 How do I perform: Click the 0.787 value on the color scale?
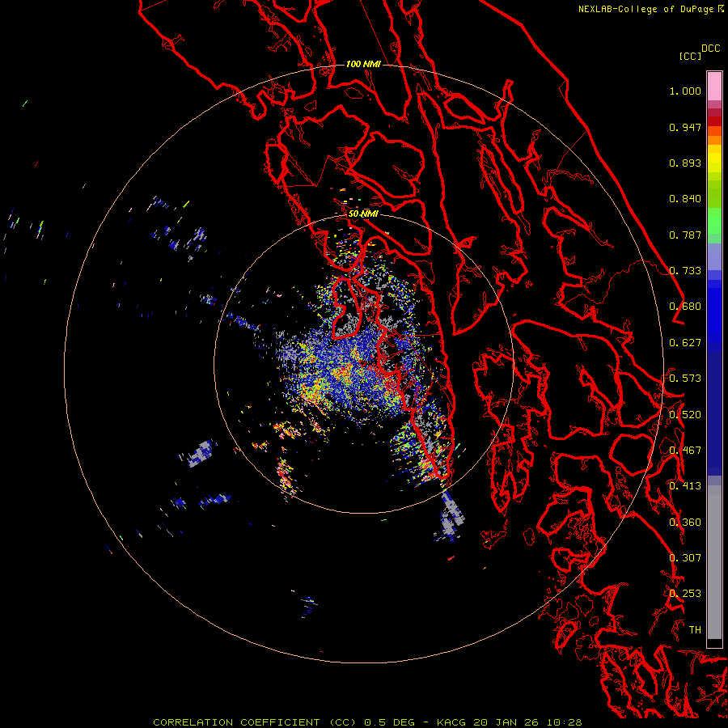pyautogui.click(x=685, y=235)
